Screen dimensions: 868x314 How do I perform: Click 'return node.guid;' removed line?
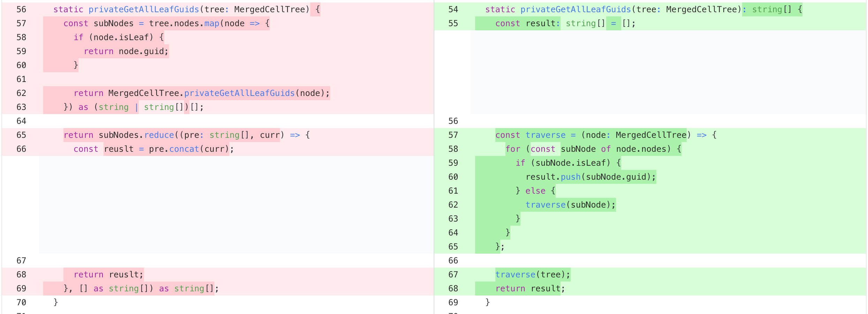tap(126, 51)
